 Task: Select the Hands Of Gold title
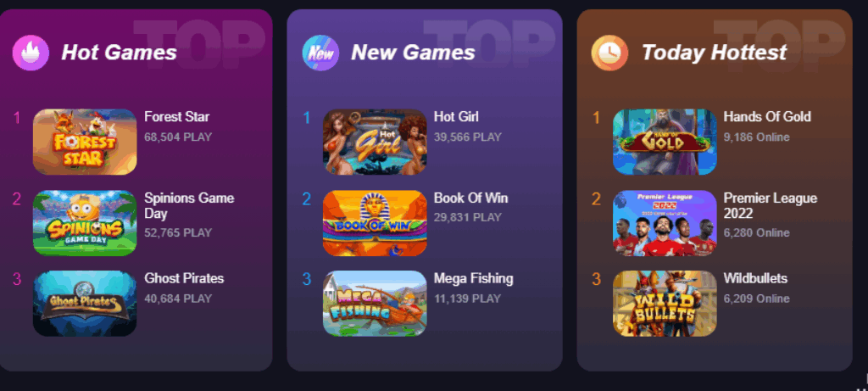[766, 117]
